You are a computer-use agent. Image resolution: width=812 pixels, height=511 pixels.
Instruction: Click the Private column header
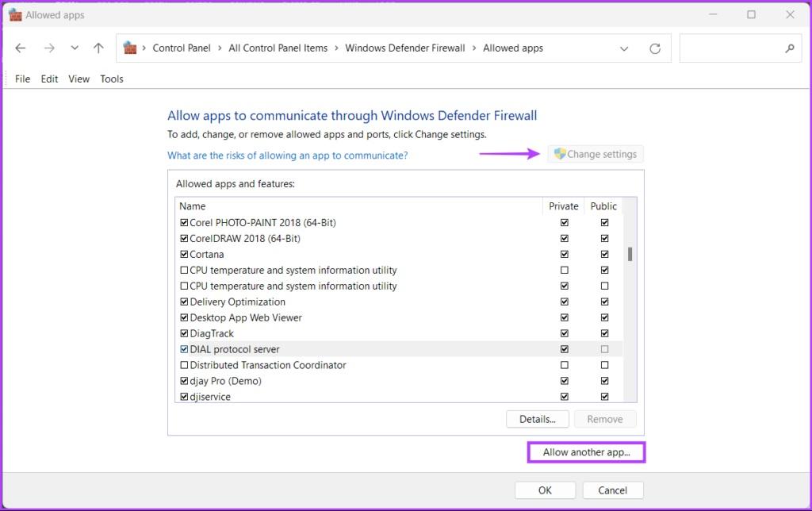click(x=564, y=206)
